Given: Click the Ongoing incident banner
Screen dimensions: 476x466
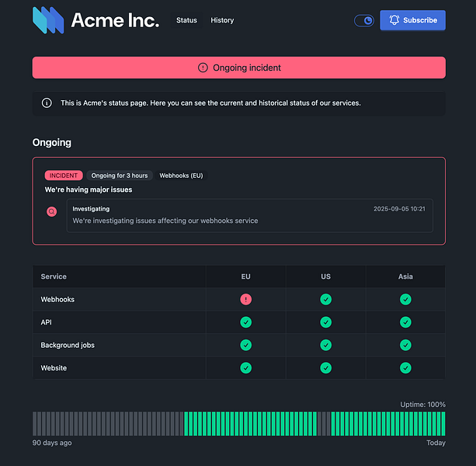Looking at the screenshot, I should pos(239,68).
